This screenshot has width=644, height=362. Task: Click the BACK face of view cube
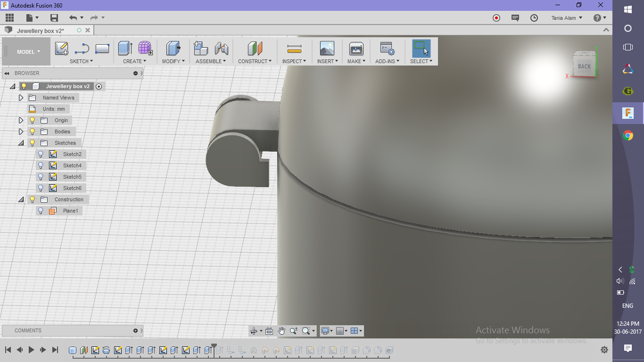coord(584,66)
